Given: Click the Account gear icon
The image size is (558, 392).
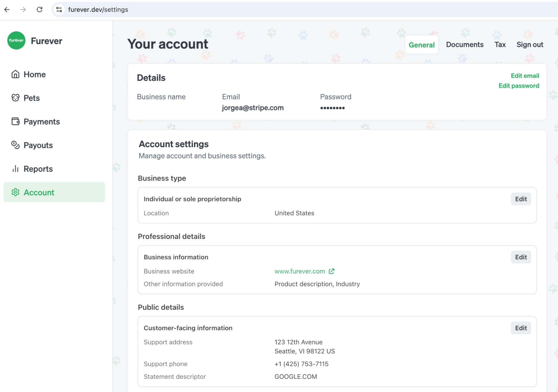Looking at the screenshot, I should click(x=15, y=192).
